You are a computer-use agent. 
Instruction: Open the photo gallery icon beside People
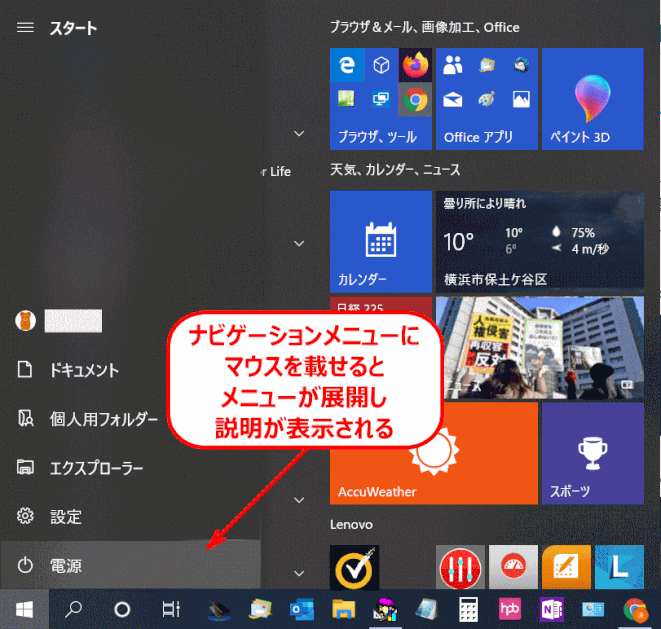pyautogui.click(x=486, y=65)
